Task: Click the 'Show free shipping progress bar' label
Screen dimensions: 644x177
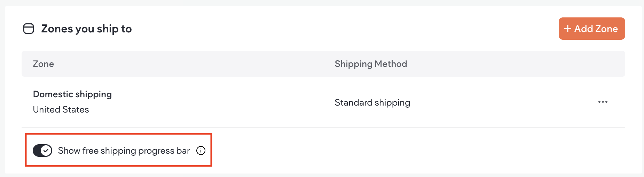Action: coord(124,151)
